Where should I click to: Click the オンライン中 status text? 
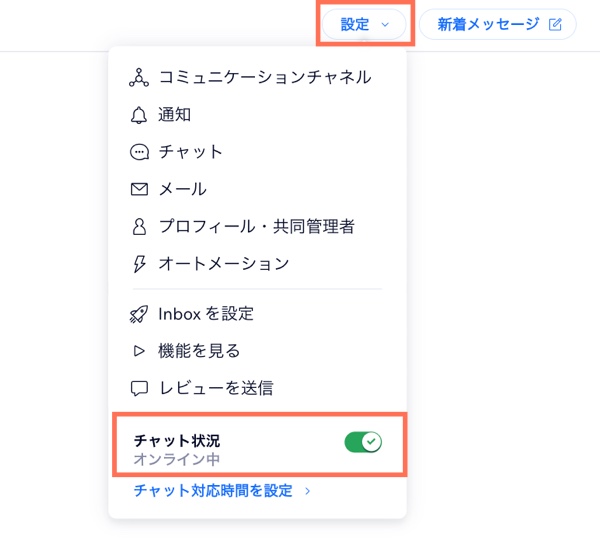(177, 460)
